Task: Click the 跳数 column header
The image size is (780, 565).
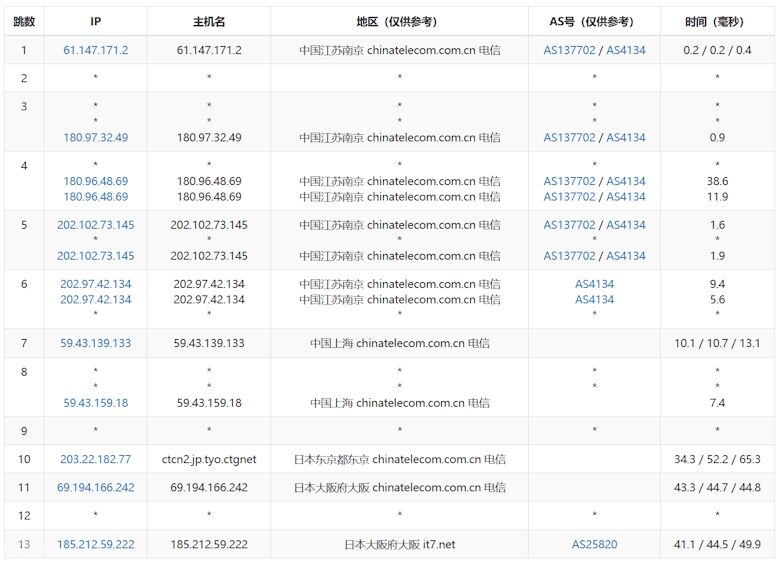Action: (24, 21)
